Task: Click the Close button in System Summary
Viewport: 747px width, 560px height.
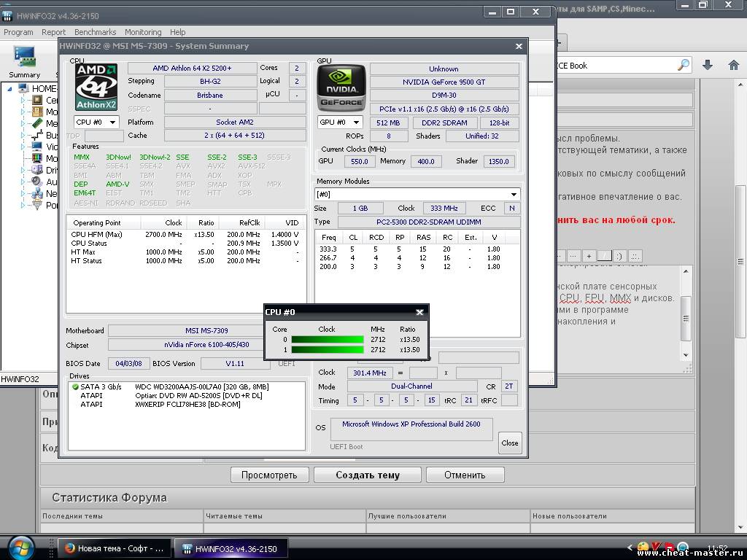Action: coord(510,443)
